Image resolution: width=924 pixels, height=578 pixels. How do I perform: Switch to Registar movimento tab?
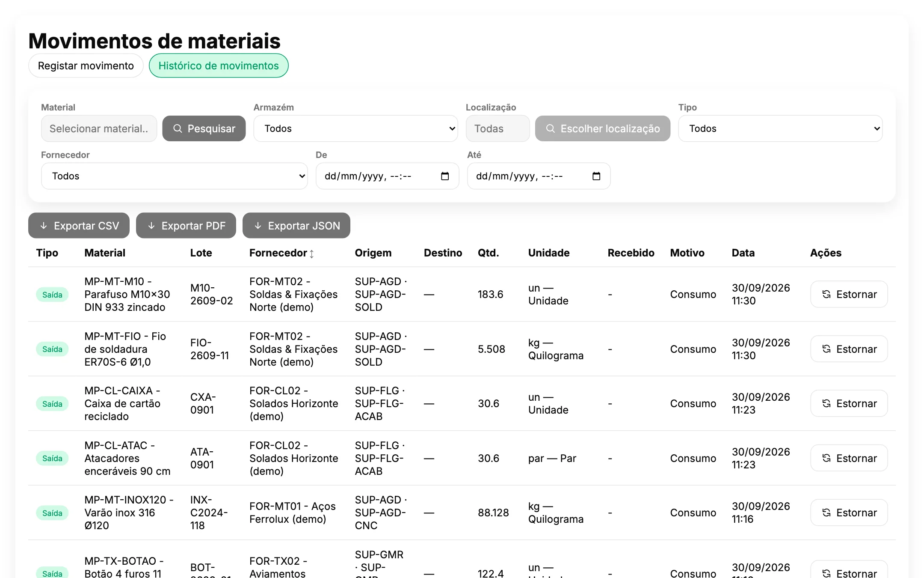pyautogui.click(x=86, y=66)
